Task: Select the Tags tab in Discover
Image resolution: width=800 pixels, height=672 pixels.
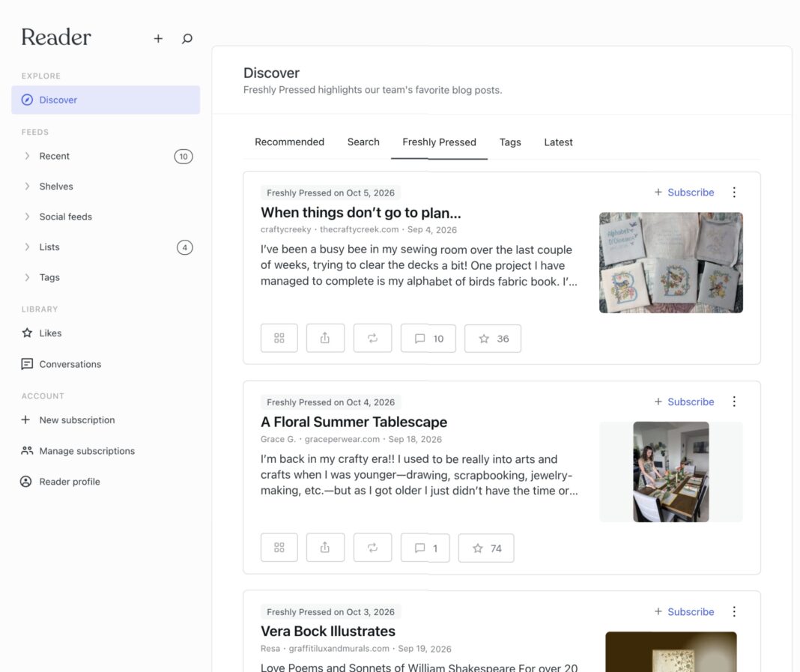Action: pyautogui.click(x=510, y=142)
